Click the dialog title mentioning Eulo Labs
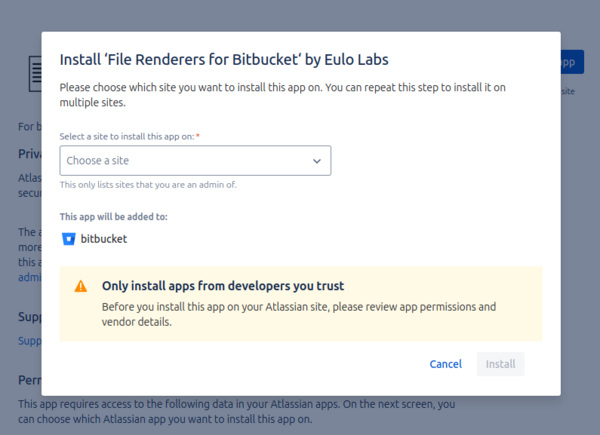Image resolution: width=600 pixels, height=435 pixels. 224,59
